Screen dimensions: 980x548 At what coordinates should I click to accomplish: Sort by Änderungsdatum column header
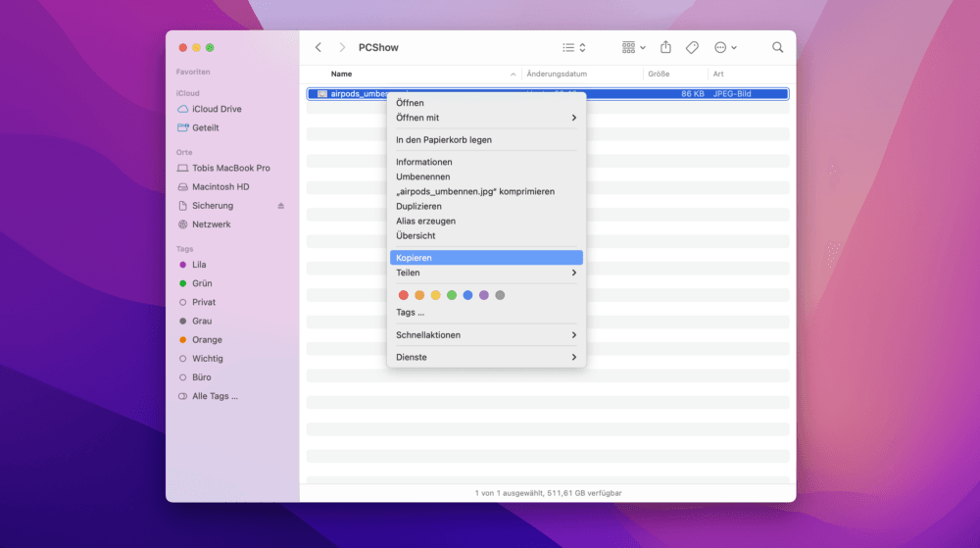557,74
